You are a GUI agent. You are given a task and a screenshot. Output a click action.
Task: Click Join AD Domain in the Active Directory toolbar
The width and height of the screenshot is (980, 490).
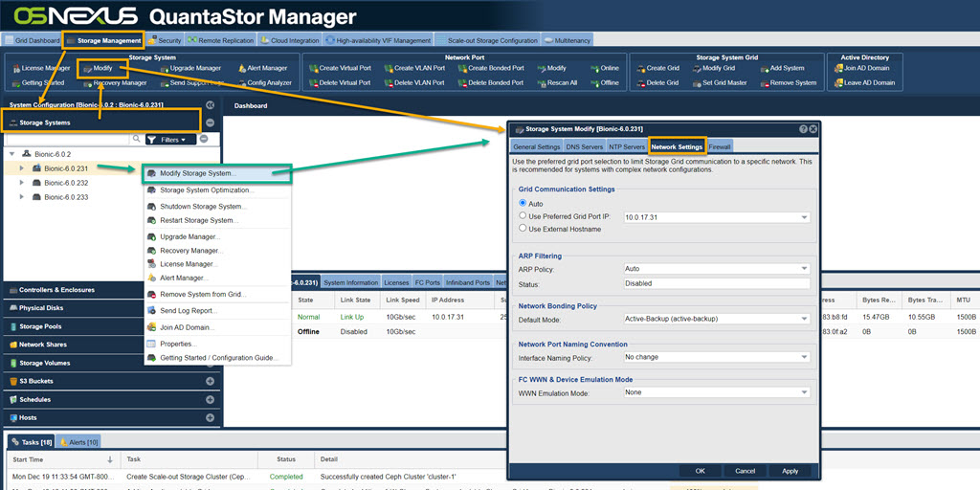point(861,68)
